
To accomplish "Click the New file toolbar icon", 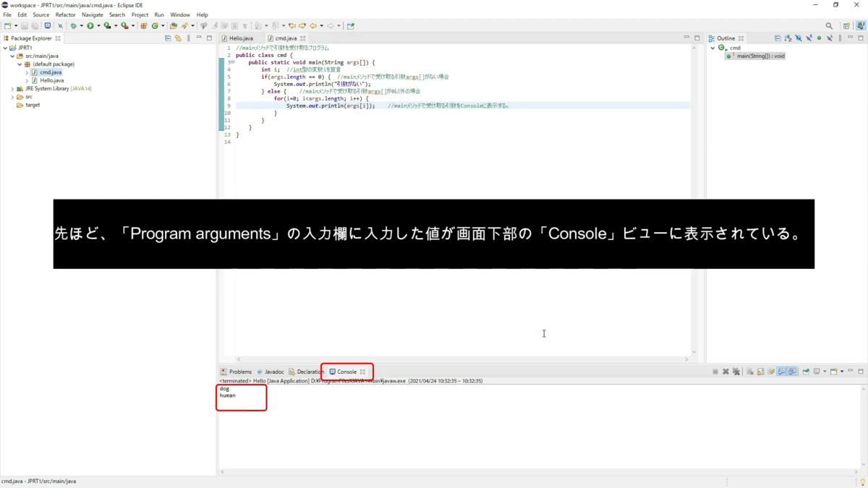I will [x=7, y=26].
